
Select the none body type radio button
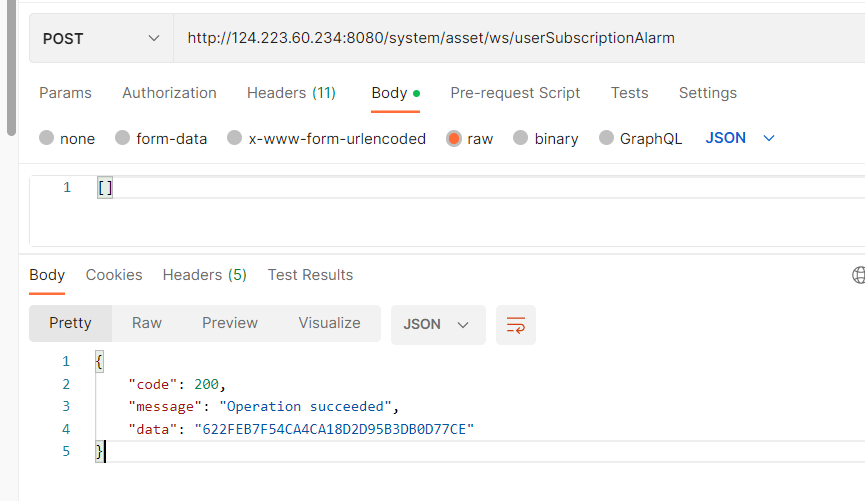click(47, 138)
